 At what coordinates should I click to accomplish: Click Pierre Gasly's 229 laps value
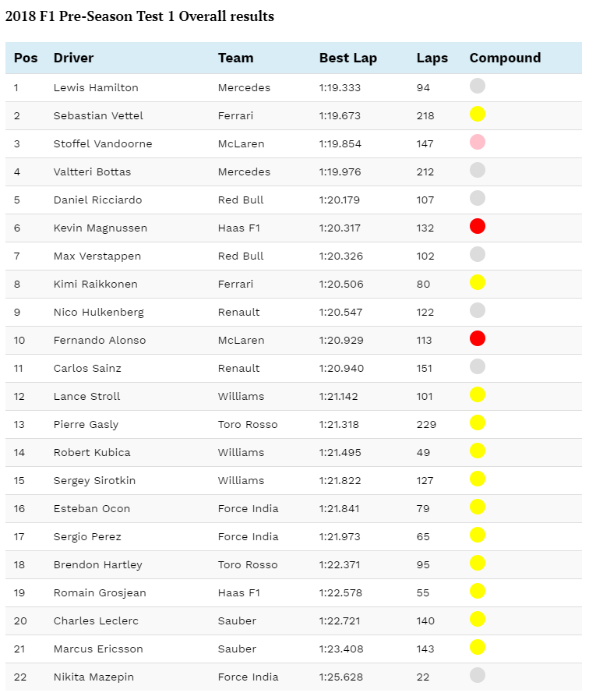(x=426, y=425)
